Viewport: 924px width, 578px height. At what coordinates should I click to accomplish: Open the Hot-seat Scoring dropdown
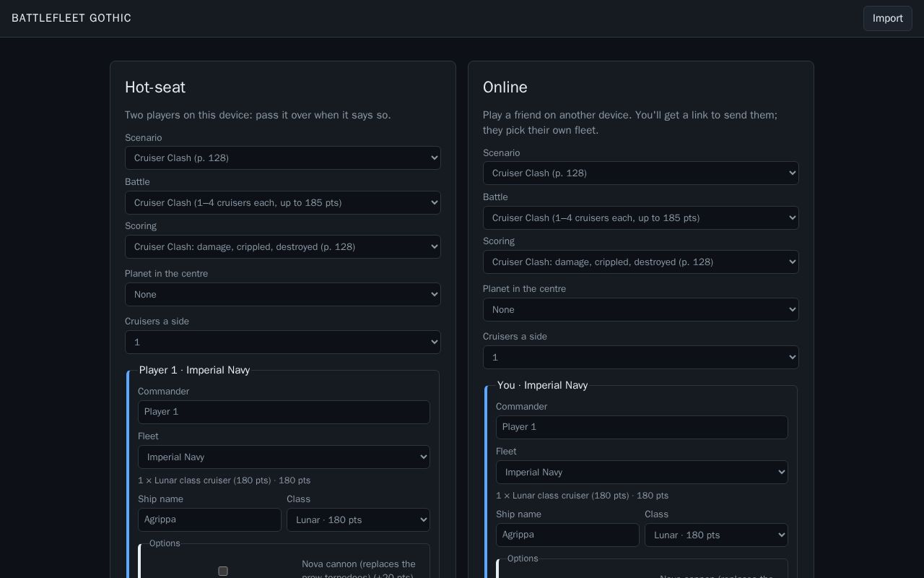coord(283,247)
